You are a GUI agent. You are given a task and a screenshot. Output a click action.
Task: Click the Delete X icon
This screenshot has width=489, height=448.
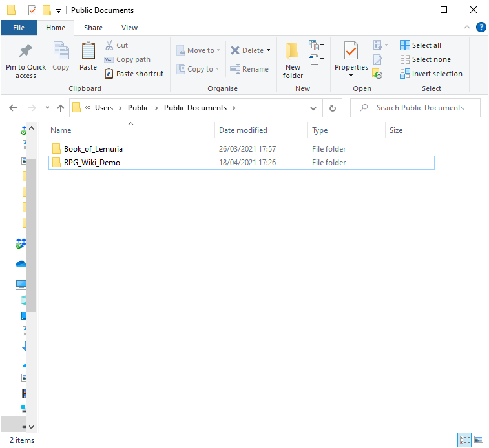(235, 50)
